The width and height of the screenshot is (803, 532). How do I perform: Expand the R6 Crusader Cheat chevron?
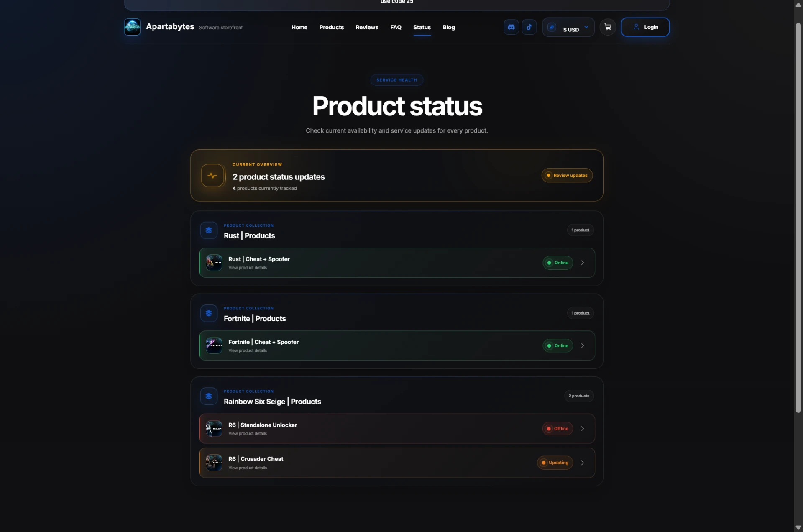(582, 463)
